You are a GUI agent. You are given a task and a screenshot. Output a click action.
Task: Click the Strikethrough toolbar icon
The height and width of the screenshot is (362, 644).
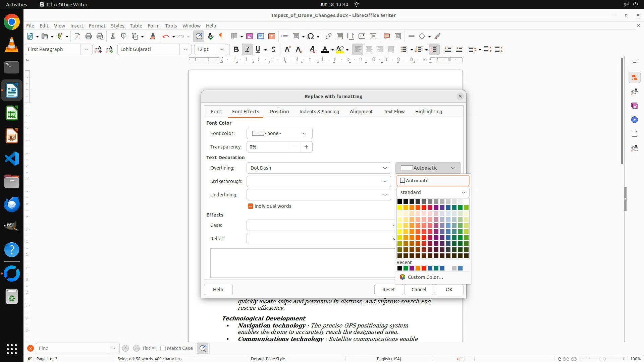(x=273, y=49)
